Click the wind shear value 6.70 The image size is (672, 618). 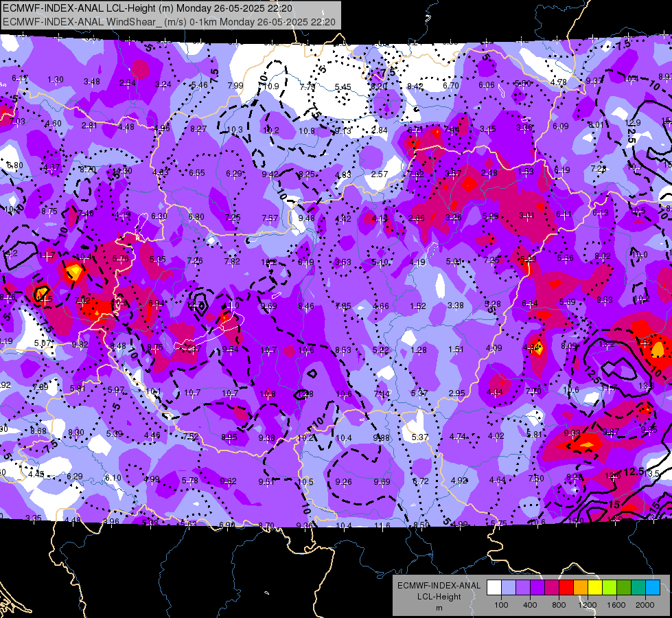[x=451, y=85]
